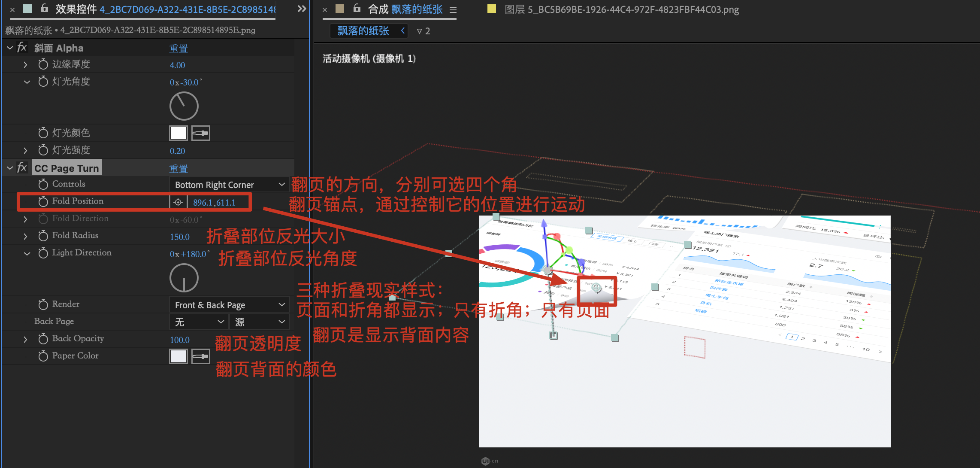Viewport: 980px width, 468px height.
Task: Toggle the stopwatch for Back Opacity
Action: (43, 339)
